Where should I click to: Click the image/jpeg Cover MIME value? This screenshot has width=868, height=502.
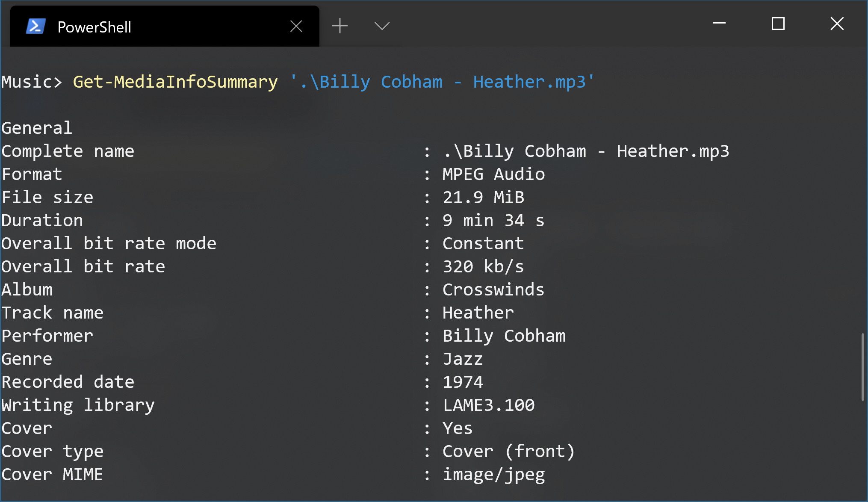493,475
